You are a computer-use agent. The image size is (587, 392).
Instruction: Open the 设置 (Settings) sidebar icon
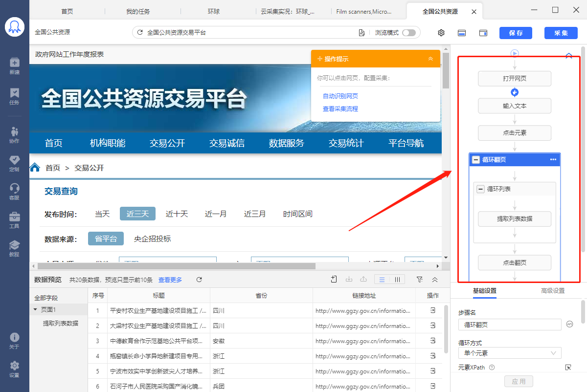click(14, 369)
